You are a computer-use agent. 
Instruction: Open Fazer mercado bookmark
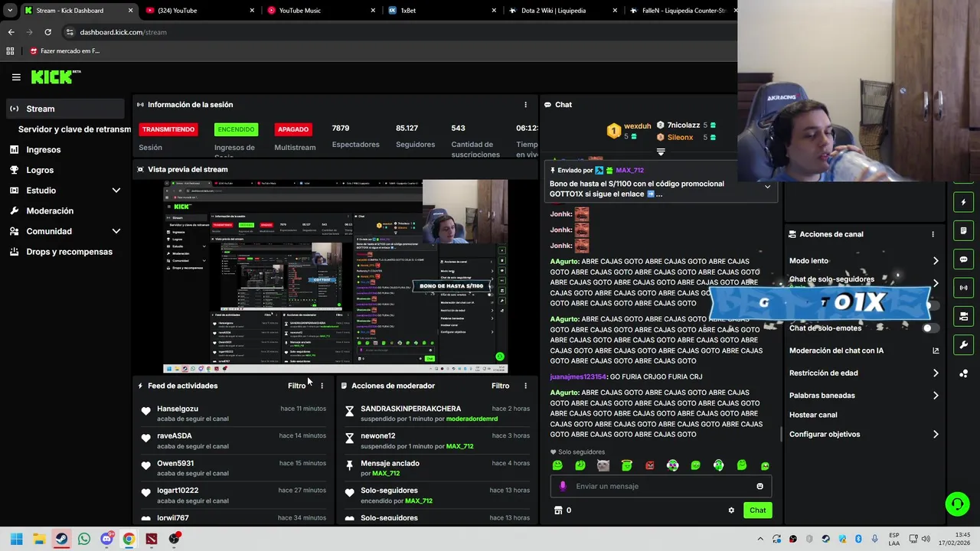64,51
